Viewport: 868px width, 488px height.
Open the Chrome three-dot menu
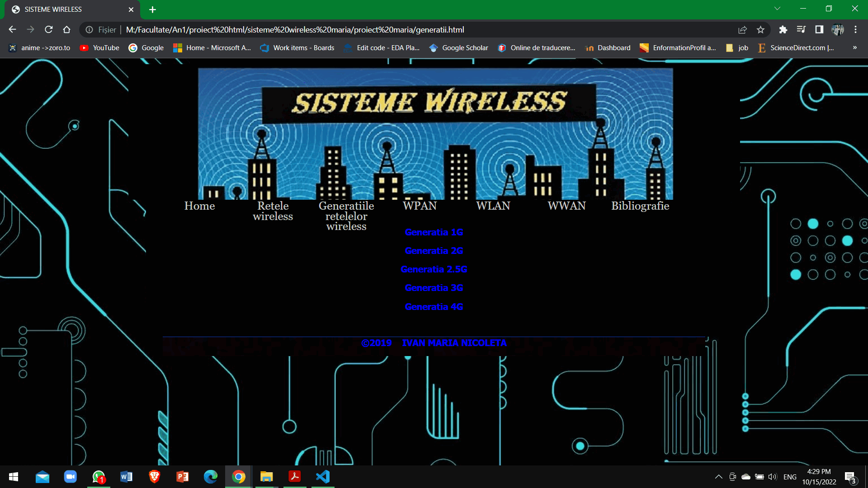855,30
